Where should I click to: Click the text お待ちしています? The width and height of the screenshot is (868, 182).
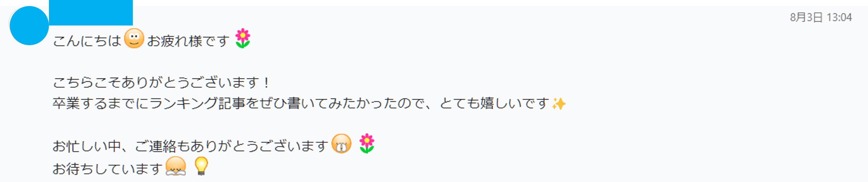point(108,169)
